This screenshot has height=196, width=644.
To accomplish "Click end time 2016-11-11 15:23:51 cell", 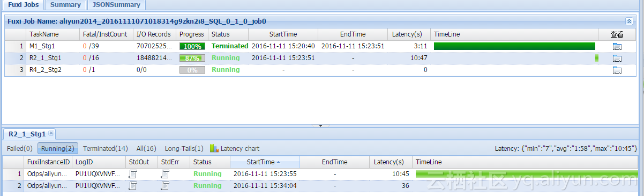I will point(353,46).
